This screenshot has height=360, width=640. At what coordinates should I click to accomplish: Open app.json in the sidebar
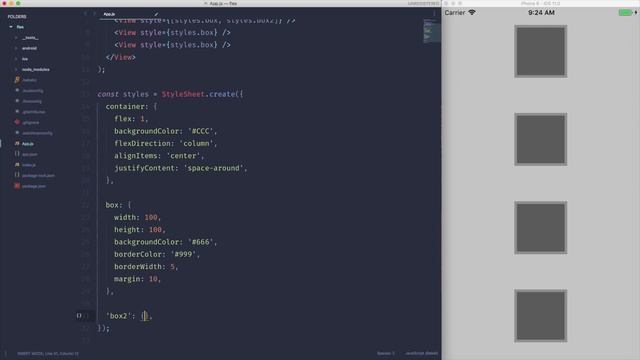tap(30, 154)
